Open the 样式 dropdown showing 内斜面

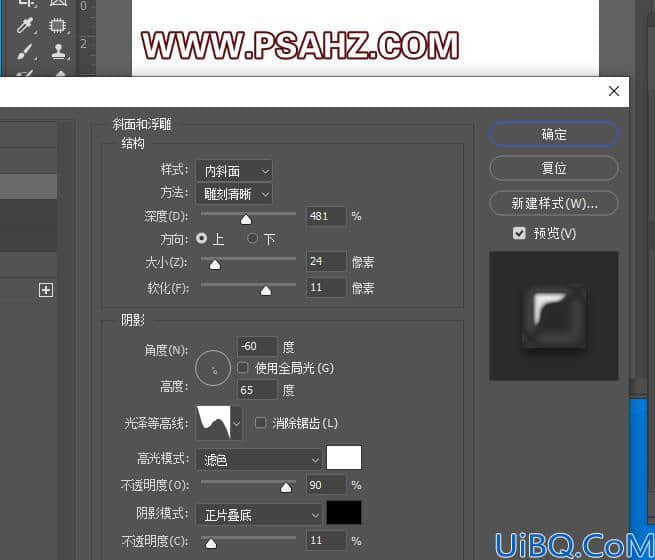coord(234,171)
